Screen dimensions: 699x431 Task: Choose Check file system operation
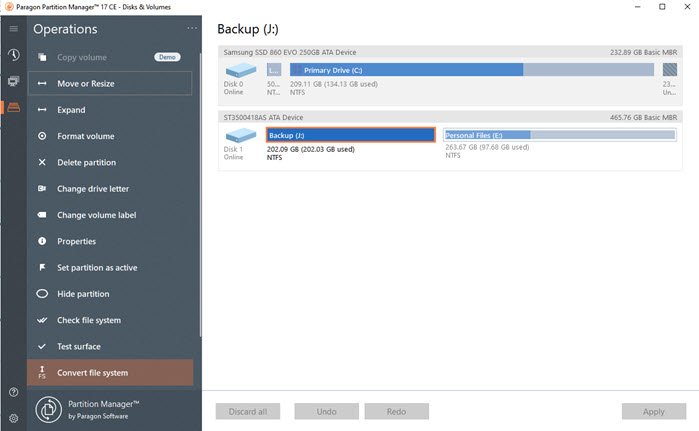[x=110, y=320]
